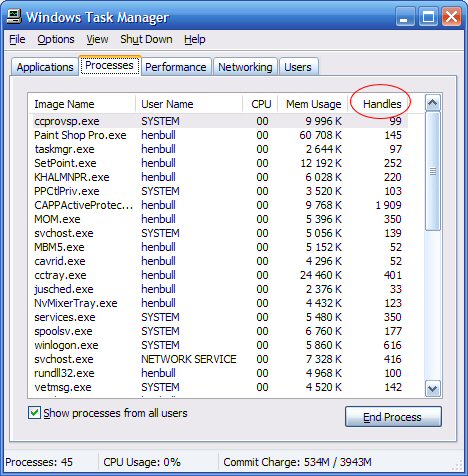Click the process list scrollbar thumb
The image size is (468, 476).
433,171
